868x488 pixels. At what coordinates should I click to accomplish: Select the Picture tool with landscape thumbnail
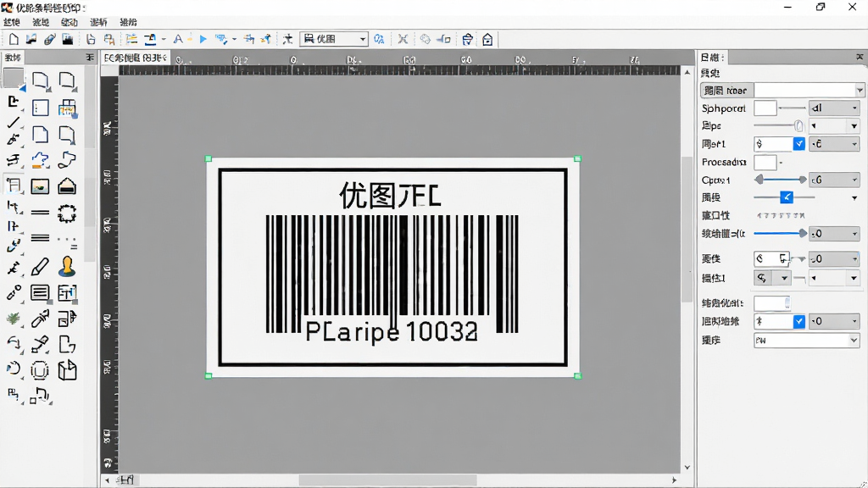pyautogui.click(x=40, y=186)
